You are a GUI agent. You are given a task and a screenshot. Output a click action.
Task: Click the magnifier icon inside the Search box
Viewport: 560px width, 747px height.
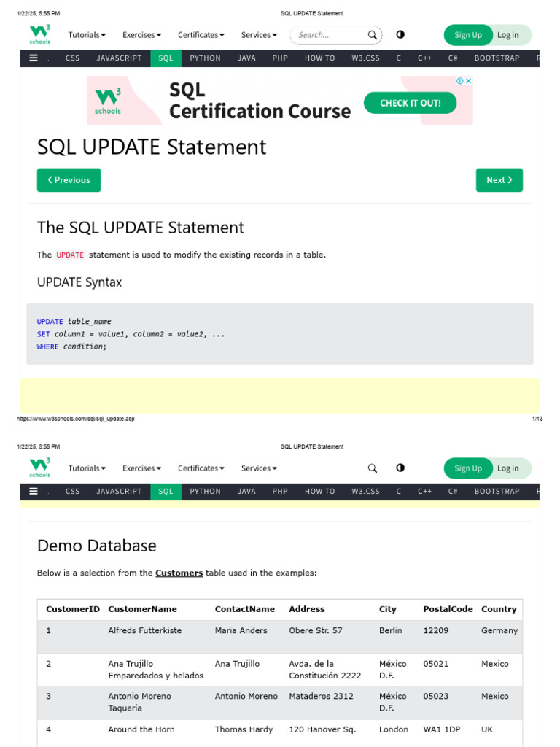pyautogui.click(x=373, y=35)
